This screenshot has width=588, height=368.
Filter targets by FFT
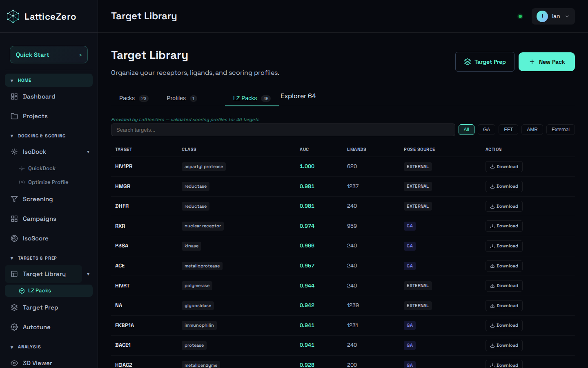pos(508,130)
